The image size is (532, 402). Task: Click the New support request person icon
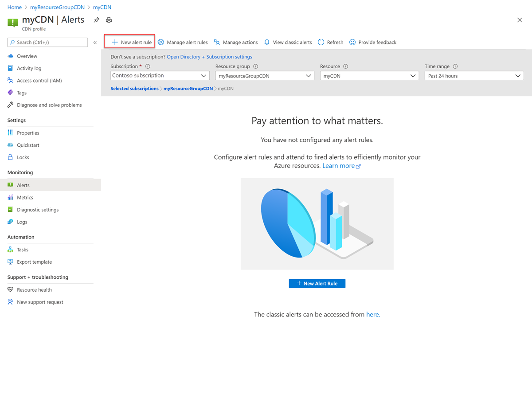11,302
